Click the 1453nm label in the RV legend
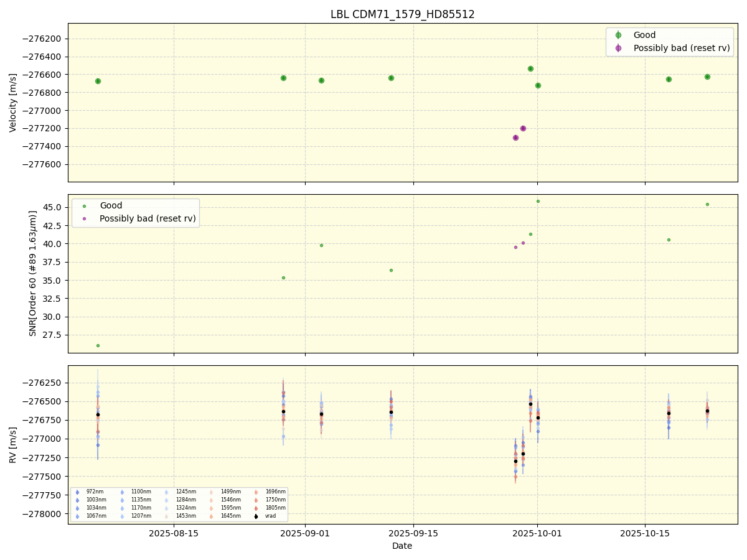The height and width of the screenshot is (560, 747). tap(187, 516)
